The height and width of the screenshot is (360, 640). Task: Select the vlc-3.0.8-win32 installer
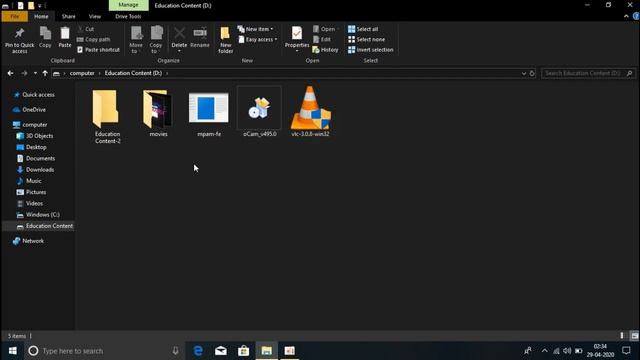[310, 112]
